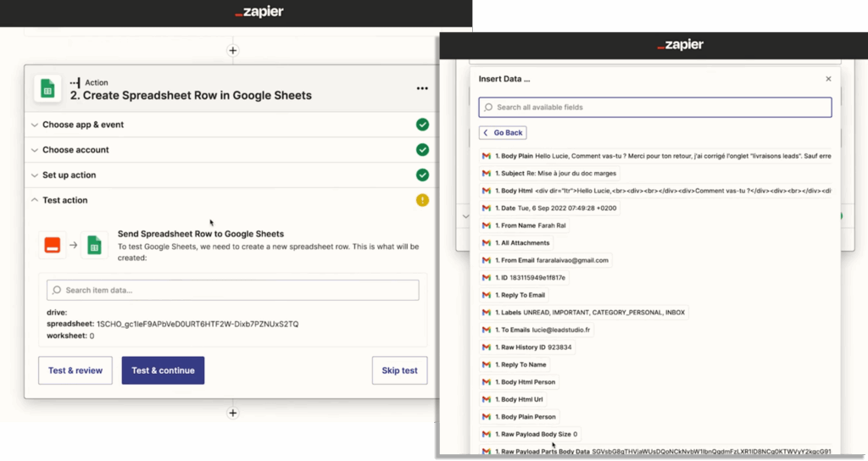Select the 1. Reply To Email field
The image size is (868, 461).
tap(514, 295)
